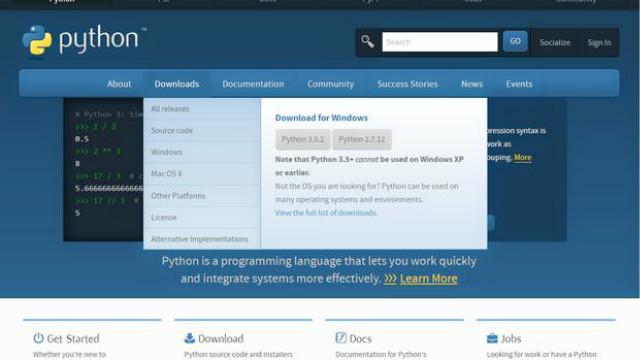
Task: Click the More link beside code sample
Action: click(x=523, y=158)
